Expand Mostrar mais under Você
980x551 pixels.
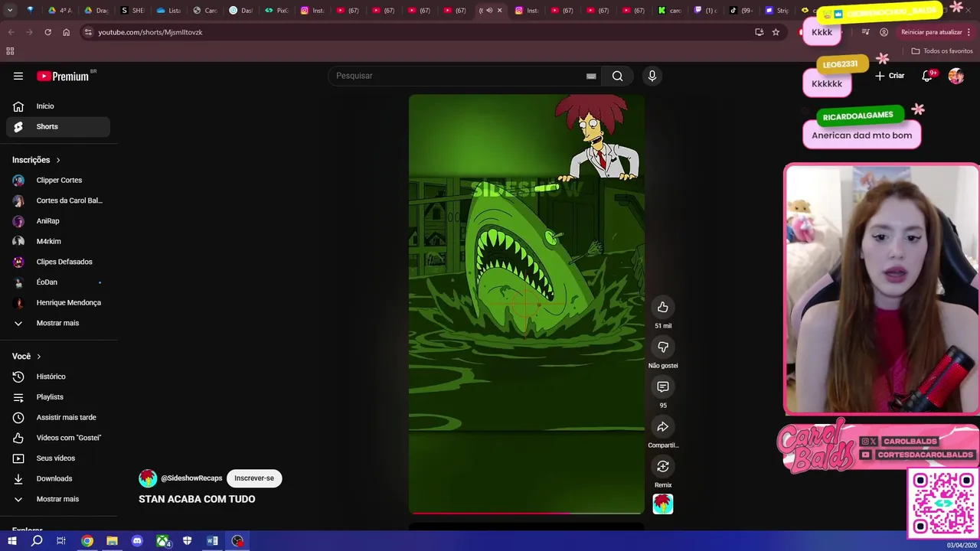58,499
